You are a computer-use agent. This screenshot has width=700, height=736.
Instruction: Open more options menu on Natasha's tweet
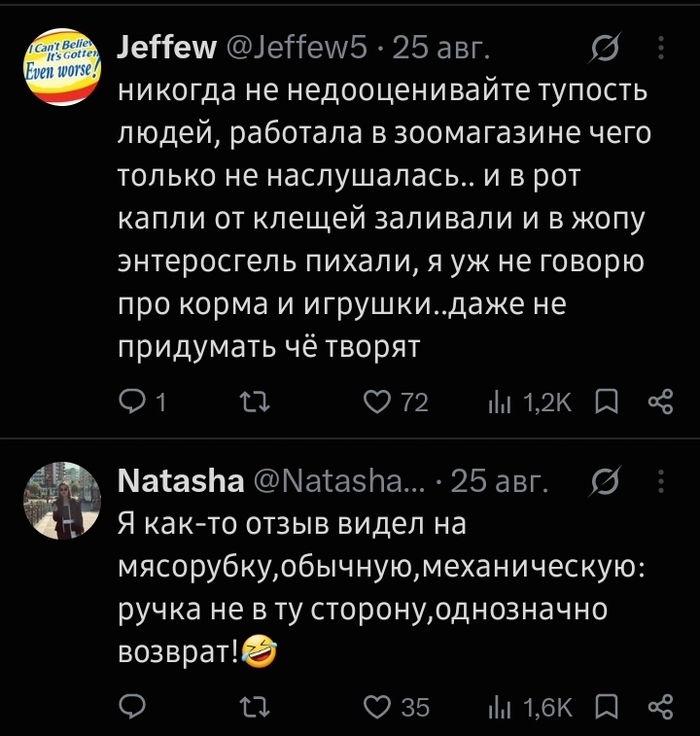661,481
